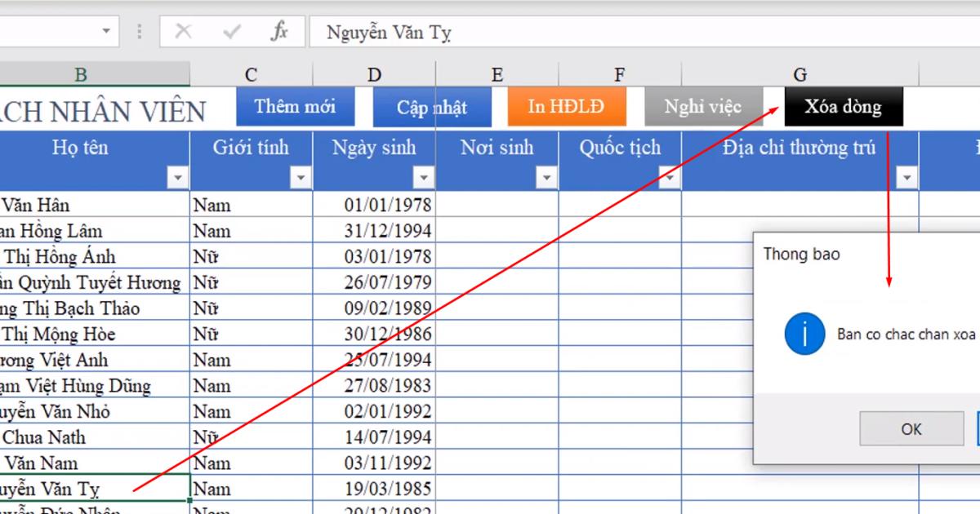Click the Xóa dòng button

(844, 106)
